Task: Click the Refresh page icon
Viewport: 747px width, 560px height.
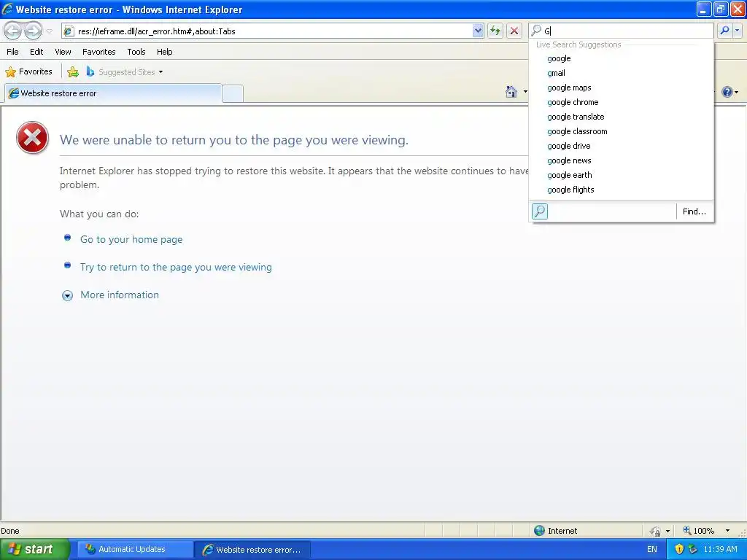Action: [x=495, y=31]
